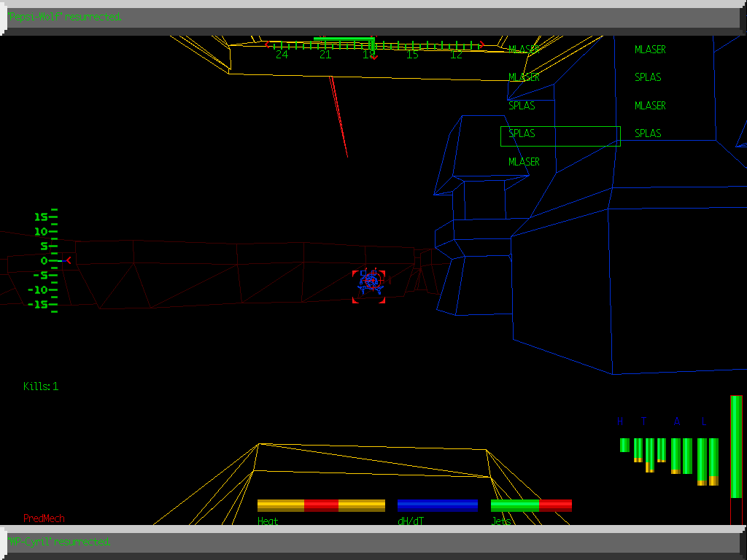
Task: Click the tall vertical green throttle bar
Action: pos(736,446)
